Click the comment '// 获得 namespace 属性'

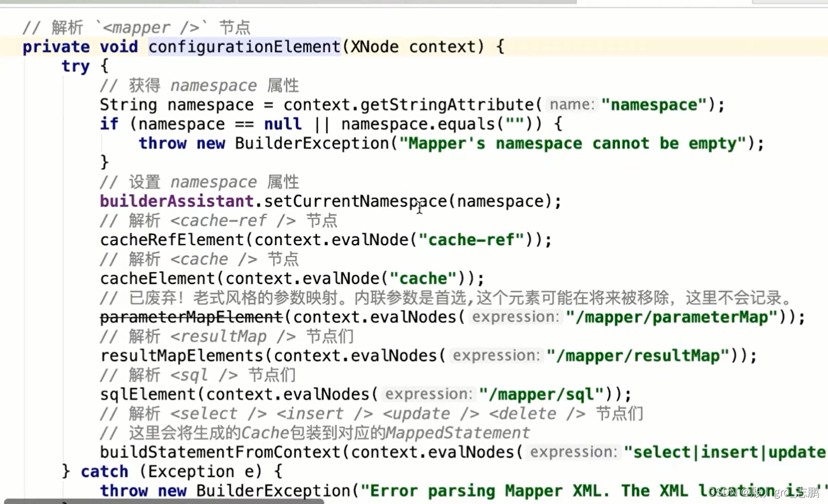coord(199,85)
